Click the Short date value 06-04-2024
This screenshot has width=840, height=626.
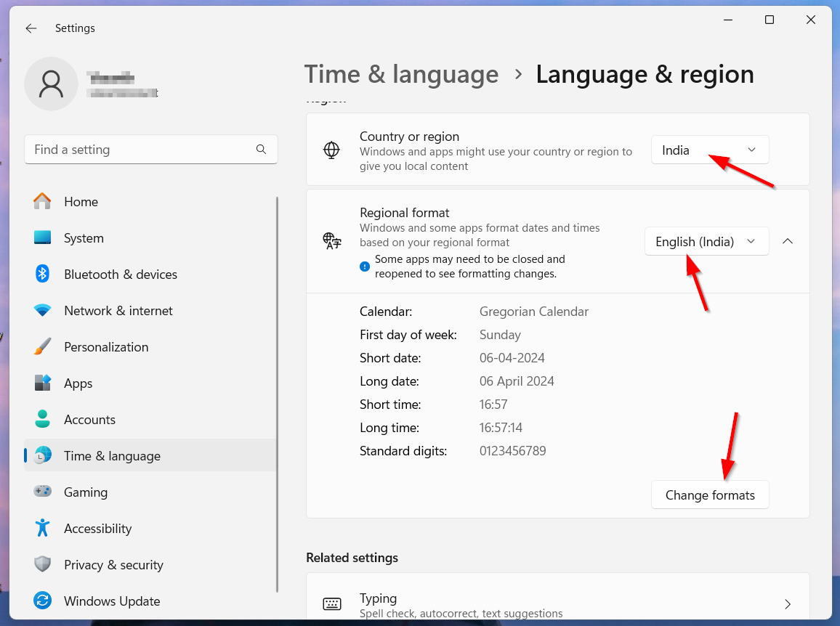[x=512, y=358]
